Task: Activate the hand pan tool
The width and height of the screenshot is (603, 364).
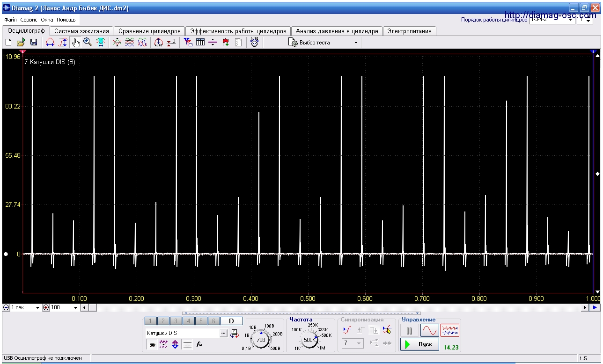Action: (x=76, y=43)
